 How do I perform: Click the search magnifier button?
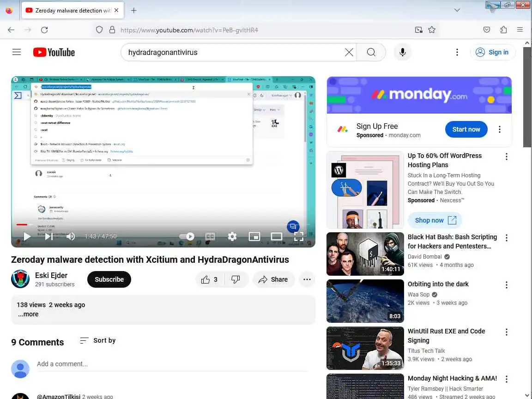(x=371, y=52)
